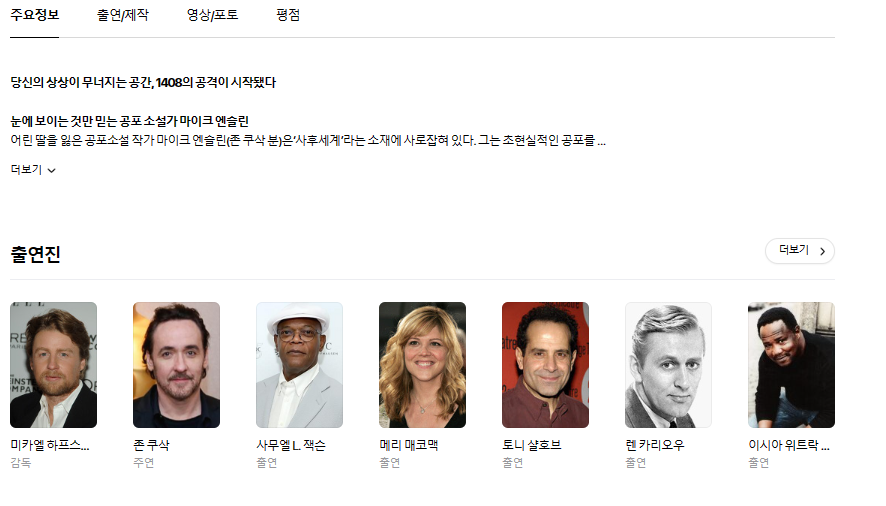The height and width of the screenshot is (506, 886).
Task: Click the 존 쿠삭 name link
Action: coord(151,446)
